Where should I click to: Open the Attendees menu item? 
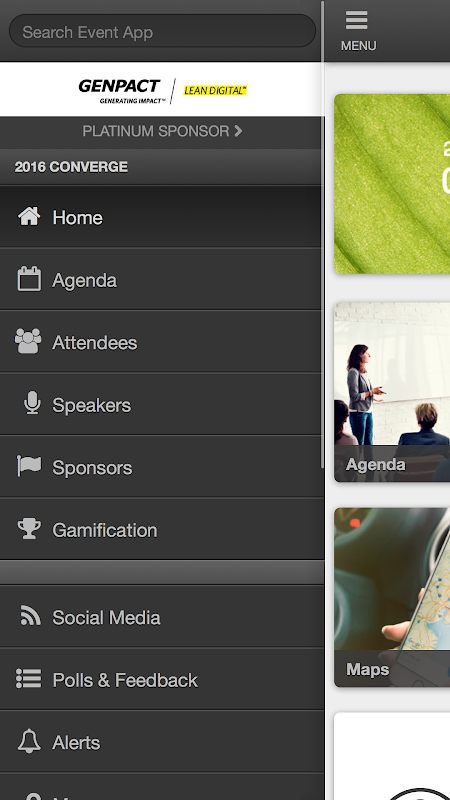[162, 342]
